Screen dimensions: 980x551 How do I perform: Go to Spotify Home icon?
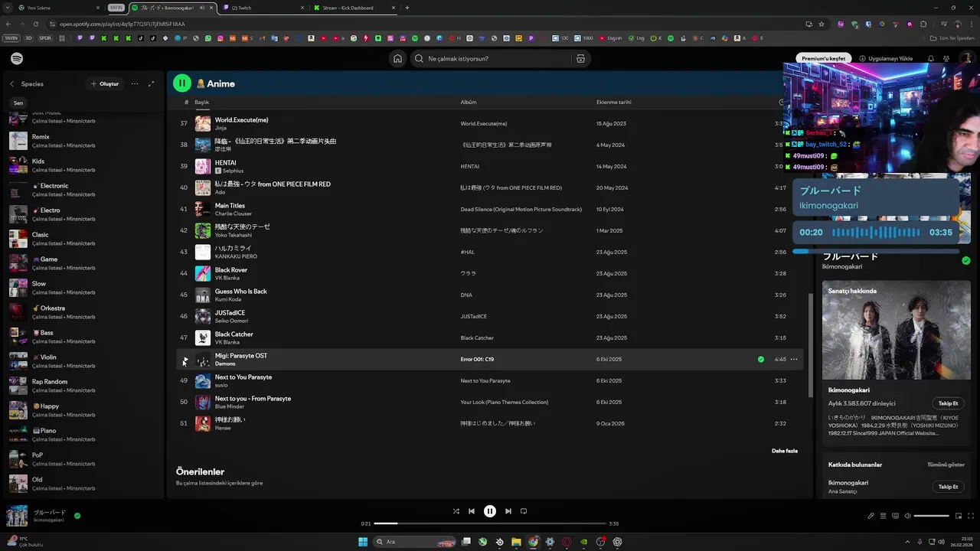[397, 59]
